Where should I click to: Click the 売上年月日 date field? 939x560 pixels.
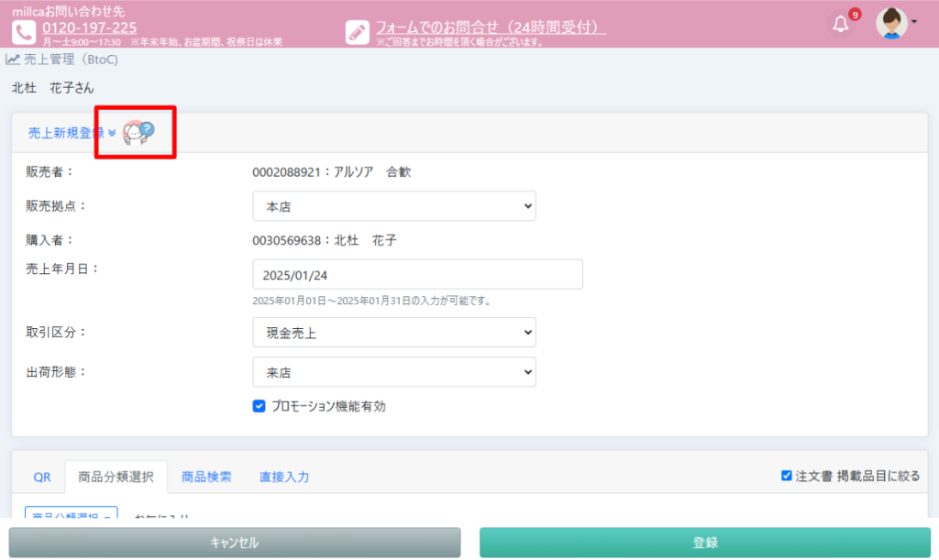[417, 274]
